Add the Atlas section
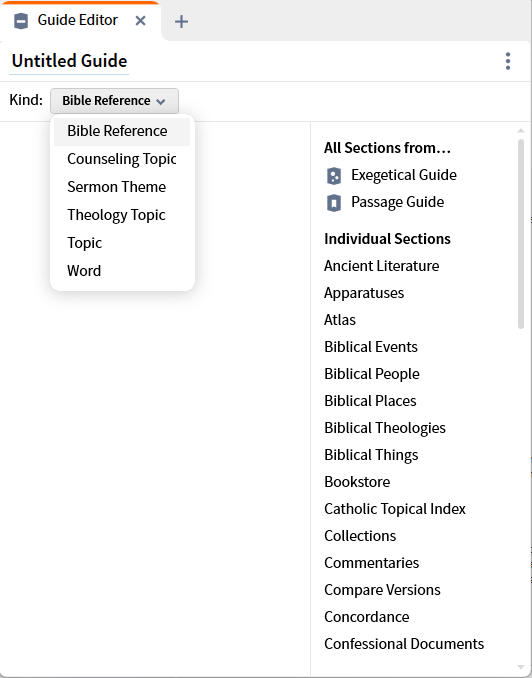This screenshot has height=678, width=532. [340, 320]
